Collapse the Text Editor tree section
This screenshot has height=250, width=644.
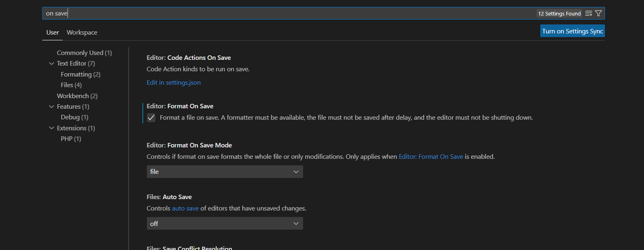52,64
